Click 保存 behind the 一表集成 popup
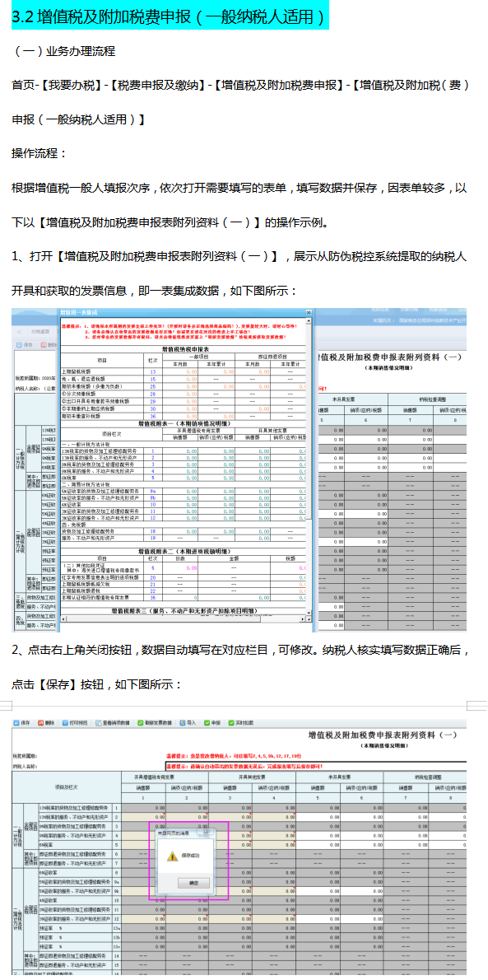 [25, 344]
